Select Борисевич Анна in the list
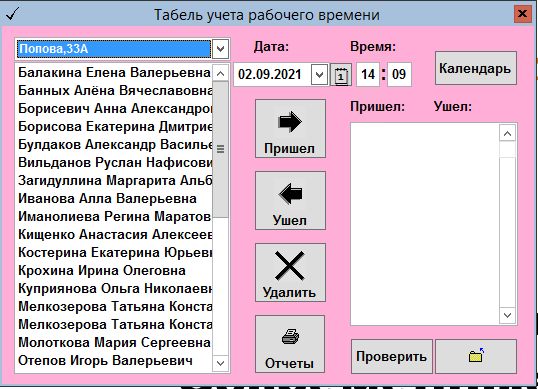Viewport: 538px width, 389px height. pos(115,108)
